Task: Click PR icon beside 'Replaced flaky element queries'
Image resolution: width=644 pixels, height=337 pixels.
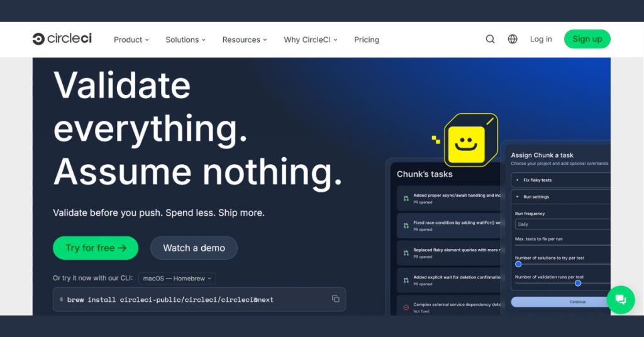Action: pos(406,253)
